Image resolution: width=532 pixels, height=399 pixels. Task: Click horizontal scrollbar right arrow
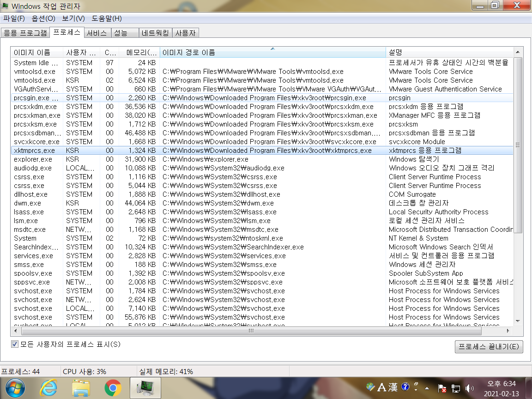(x=508, y=331)
